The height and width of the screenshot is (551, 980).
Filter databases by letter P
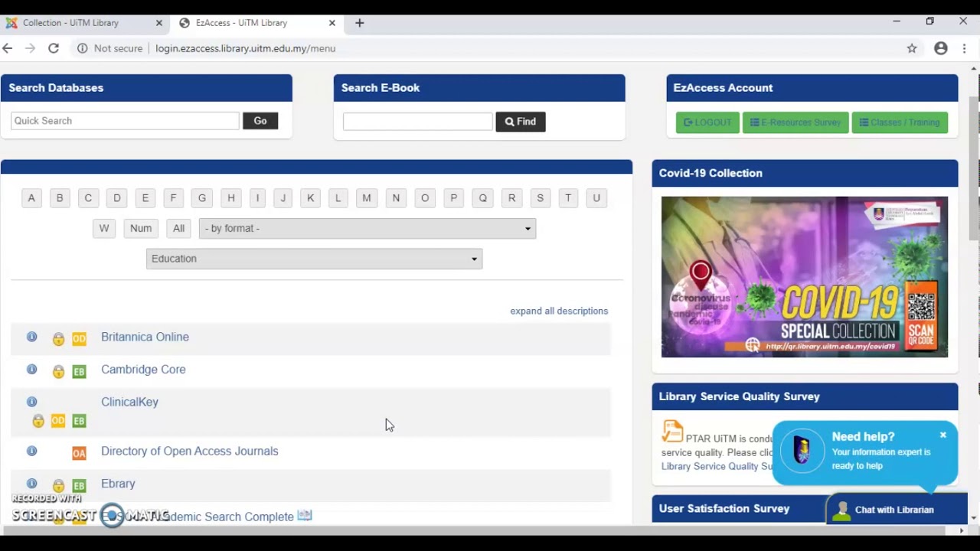coord(454,198)
